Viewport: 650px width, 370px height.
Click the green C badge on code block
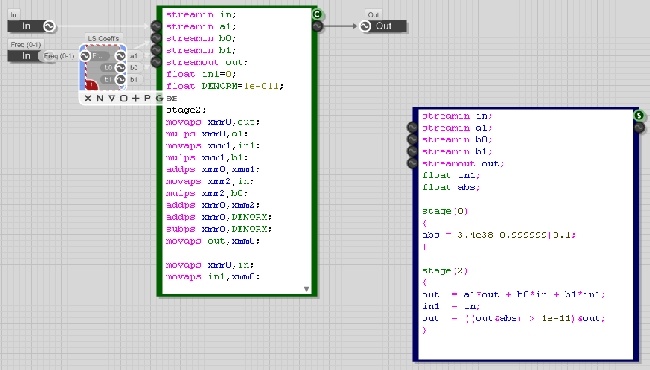point(317,15)
